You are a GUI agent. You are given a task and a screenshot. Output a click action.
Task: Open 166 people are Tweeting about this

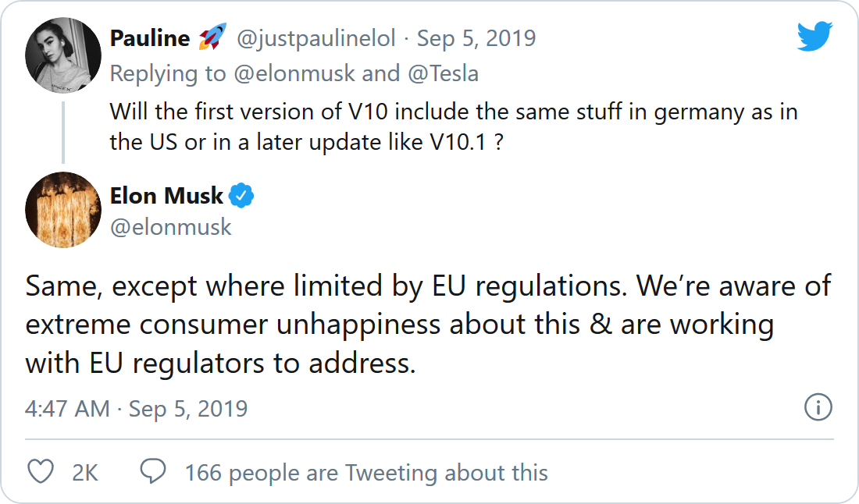point(365,473)
